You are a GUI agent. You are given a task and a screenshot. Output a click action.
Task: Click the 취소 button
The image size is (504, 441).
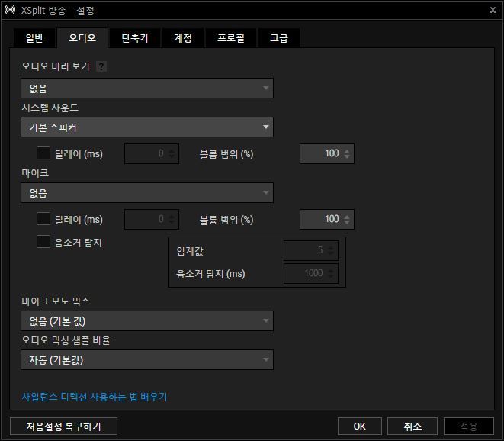413,427
